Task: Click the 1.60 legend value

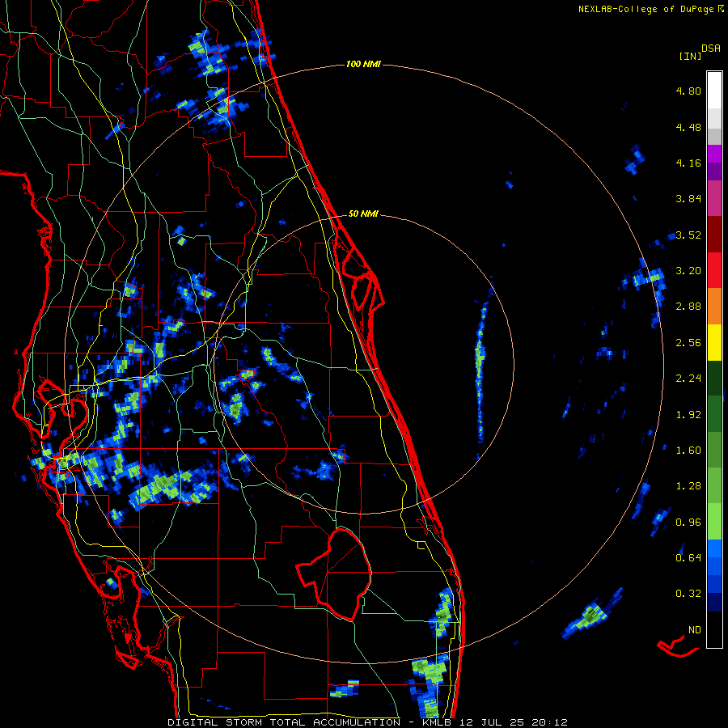Action: [x=688, y=451]
